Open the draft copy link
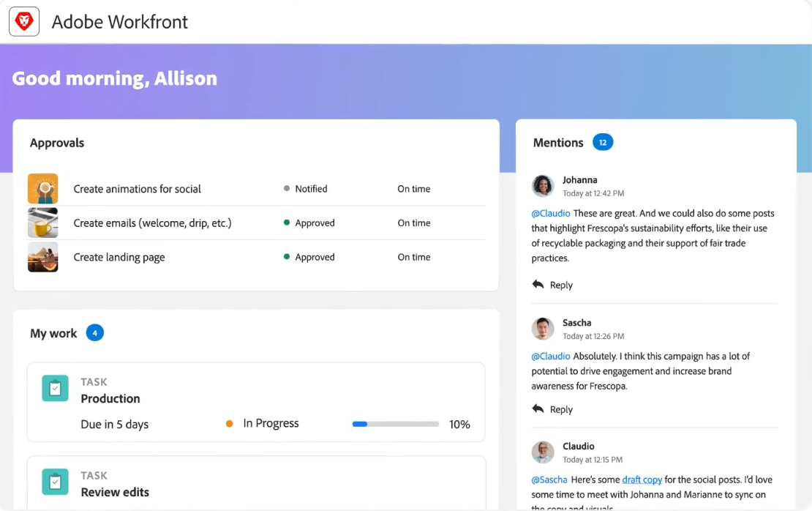812x511 pixels. tap(642, 480)
